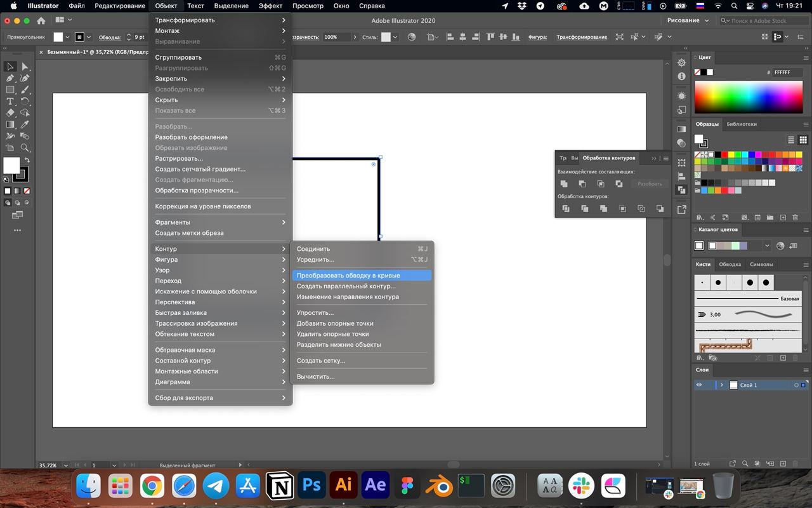
Task: Toggle the Draw Behind mode icon
Action: click(17, 203)
